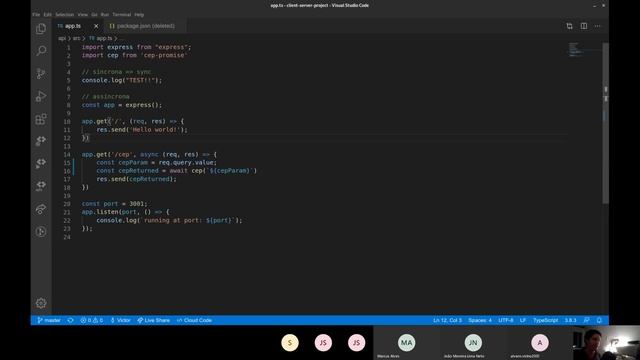Click the presenter webcam thumbnail

(606, 343)
